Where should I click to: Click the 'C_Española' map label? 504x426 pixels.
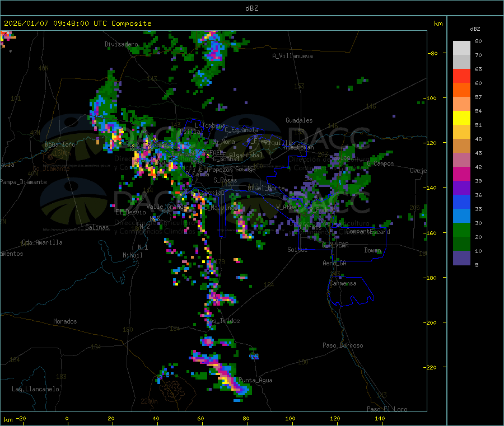241,130
